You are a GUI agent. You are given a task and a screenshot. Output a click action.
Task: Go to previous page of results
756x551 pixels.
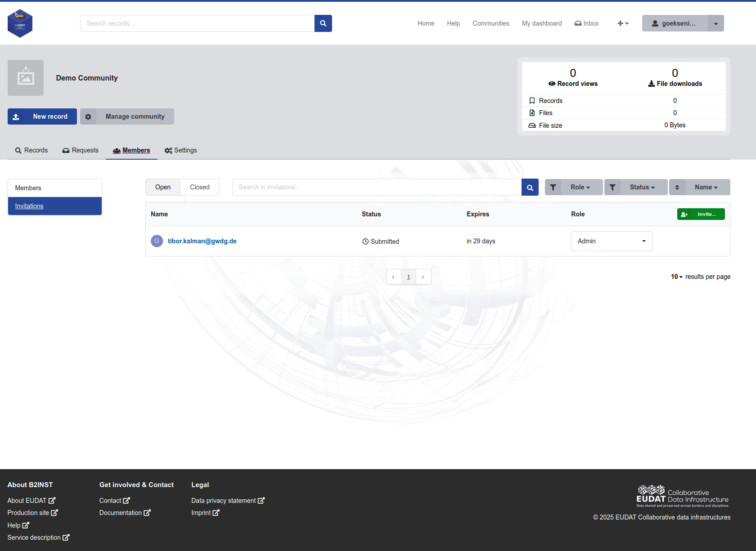(393, 277)
